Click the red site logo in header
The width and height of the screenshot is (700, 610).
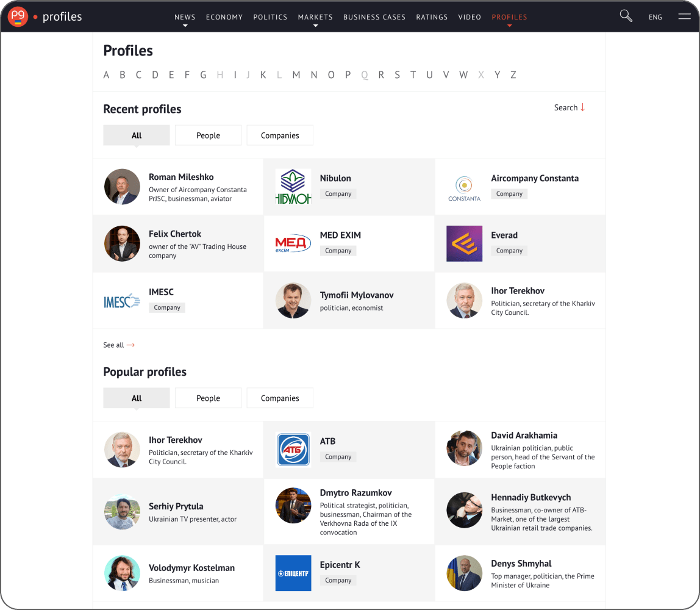click(x=18, y=17)
